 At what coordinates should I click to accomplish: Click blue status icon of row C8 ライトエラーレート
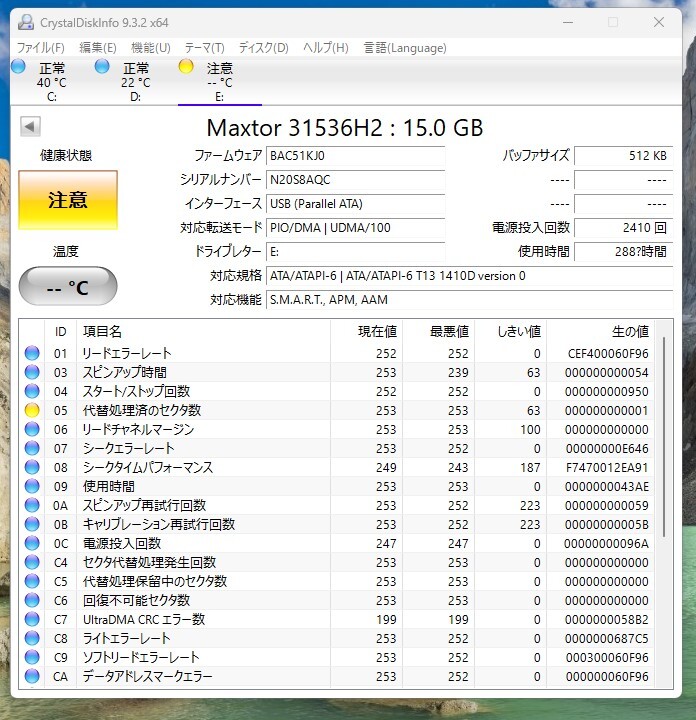tap(32, 638)
